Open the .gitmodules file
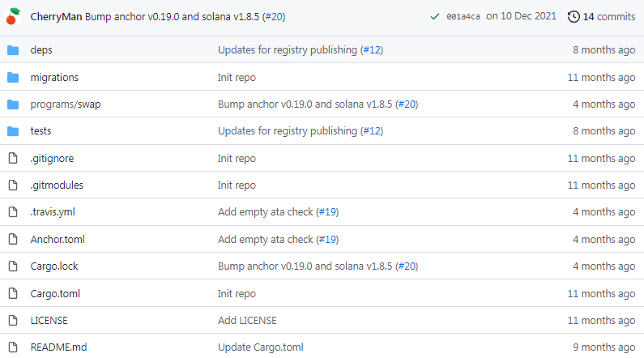 point(57,185)
